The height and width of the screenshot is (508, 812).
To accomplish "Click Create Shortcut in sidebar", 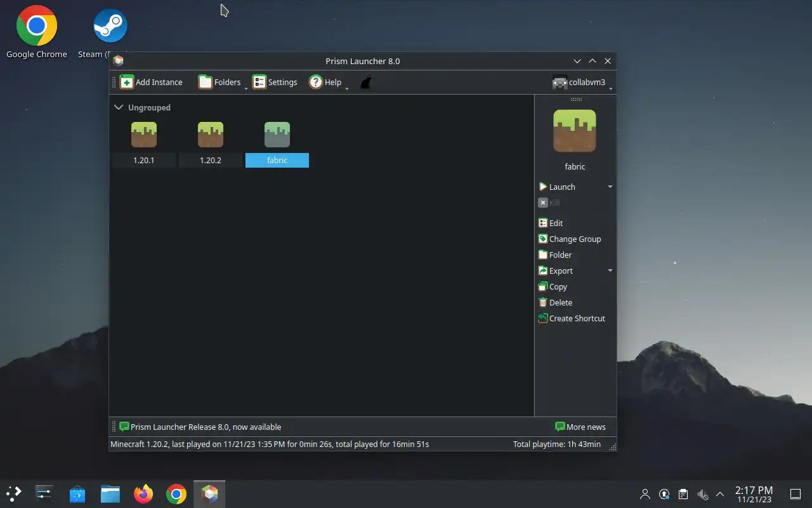I will click(x=572, y=318).
